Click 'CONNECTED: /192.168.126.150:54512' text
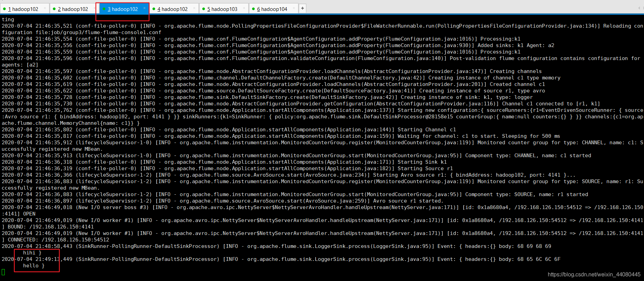The image size is (644, 281). [58, 240]
